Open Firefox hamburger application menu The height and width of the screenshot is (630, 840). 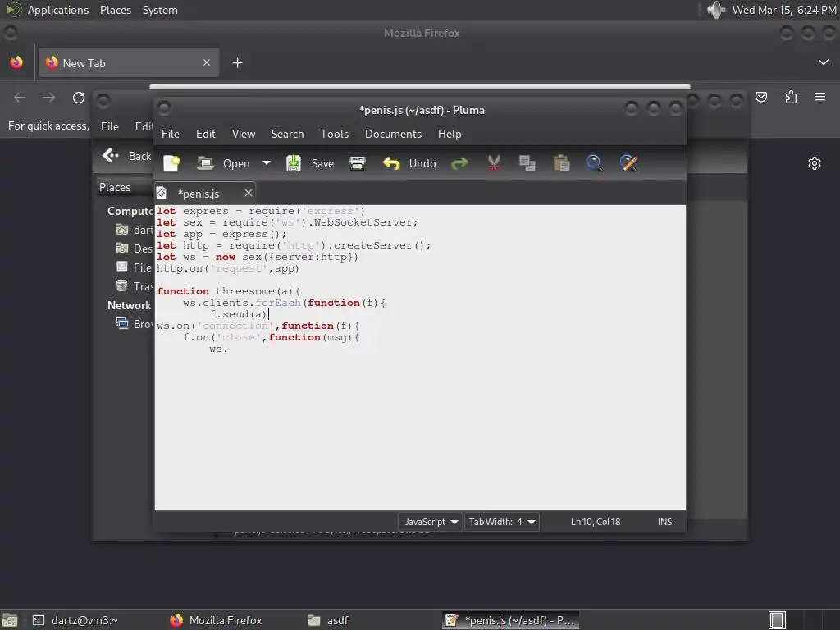pos(820,97)
